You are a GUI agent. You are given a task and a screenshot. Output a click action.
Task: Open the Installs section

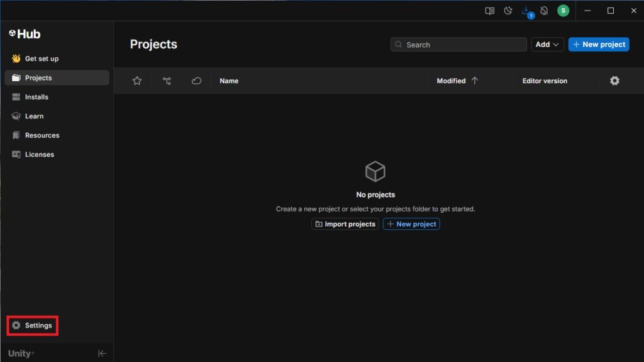tap(57, 97)
